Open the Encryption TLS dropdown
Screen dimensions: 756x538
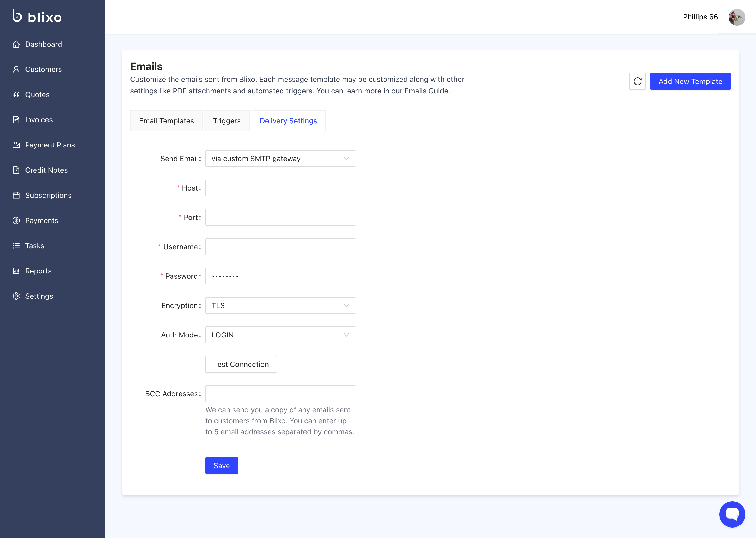click(x=280, y=305)
